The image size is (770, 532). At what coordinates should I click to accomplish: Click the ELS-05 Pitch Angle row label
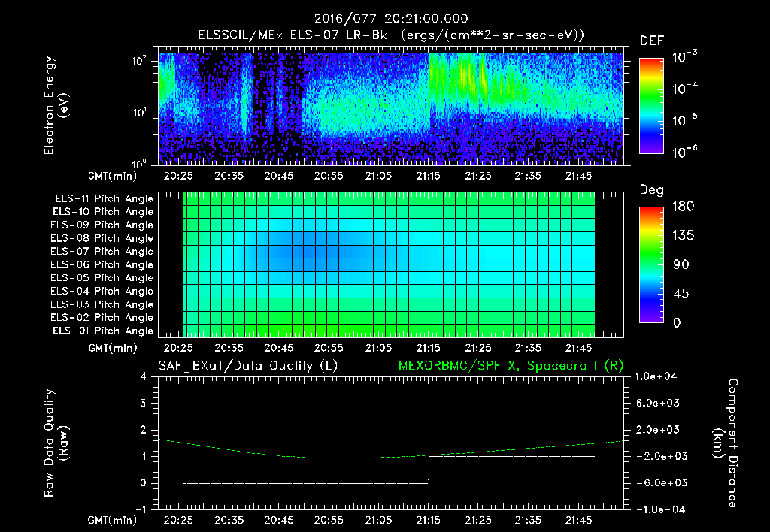(x=102, y=278)
